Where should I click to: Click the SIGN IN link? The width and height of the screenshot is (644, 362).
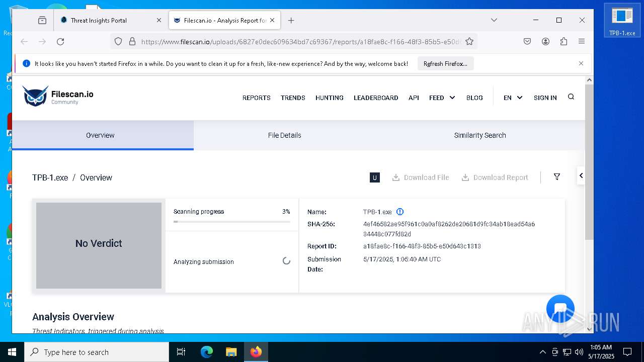(x=545, y=98)
